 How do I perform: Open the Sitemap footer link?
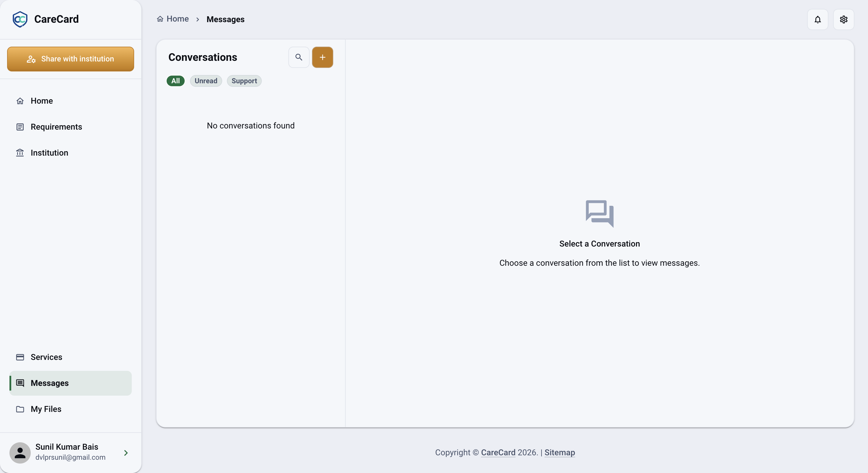[560, 452]
